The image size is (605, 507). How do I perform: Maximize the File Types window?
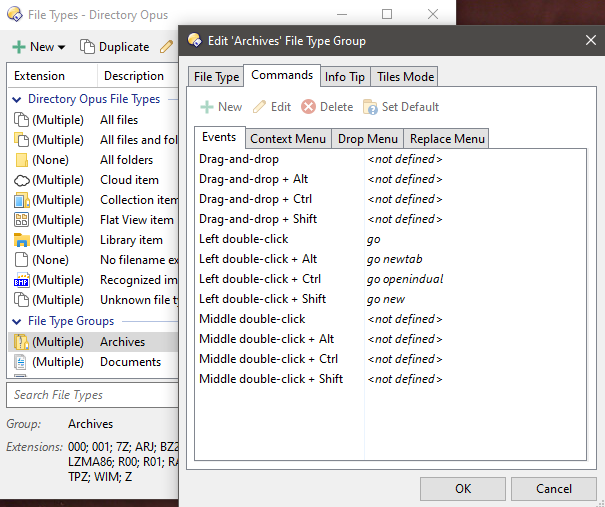point(387,14)
